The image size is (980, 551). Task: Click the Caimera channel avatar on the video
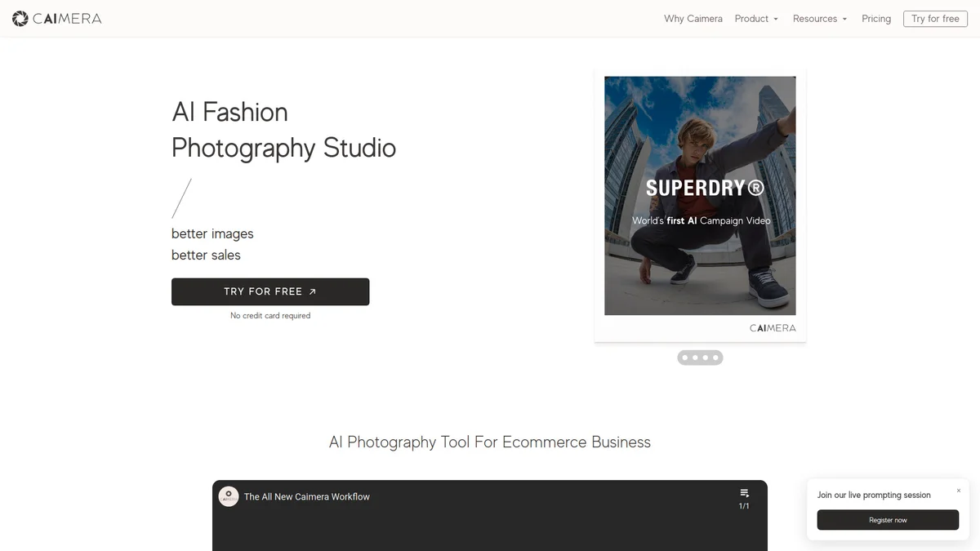tap(229, 496)
